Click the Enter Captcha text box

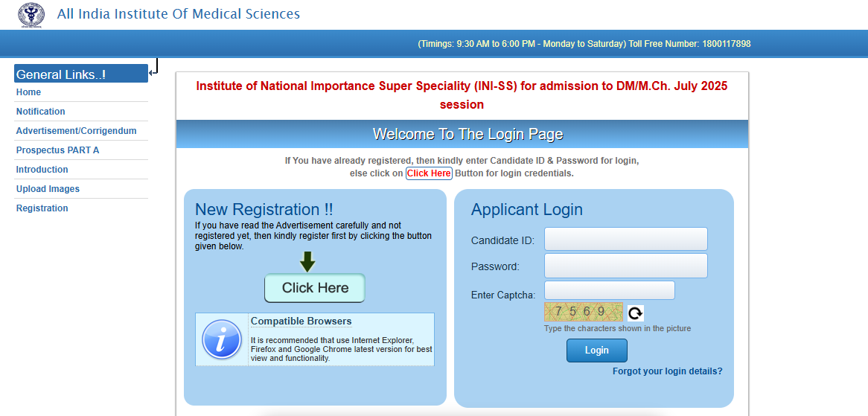pyautogui.click(x=609, y=290)
